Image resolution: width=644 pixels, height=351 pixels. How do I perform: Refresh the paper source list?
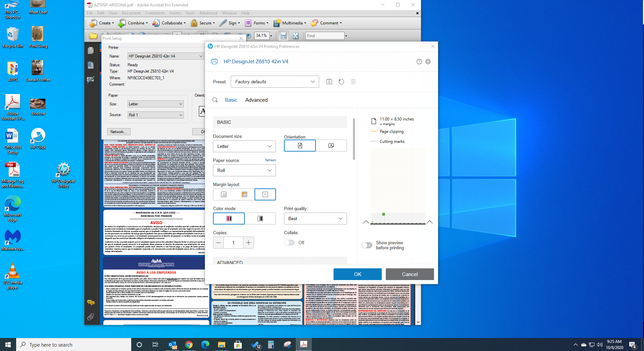(x=270, y=160)
